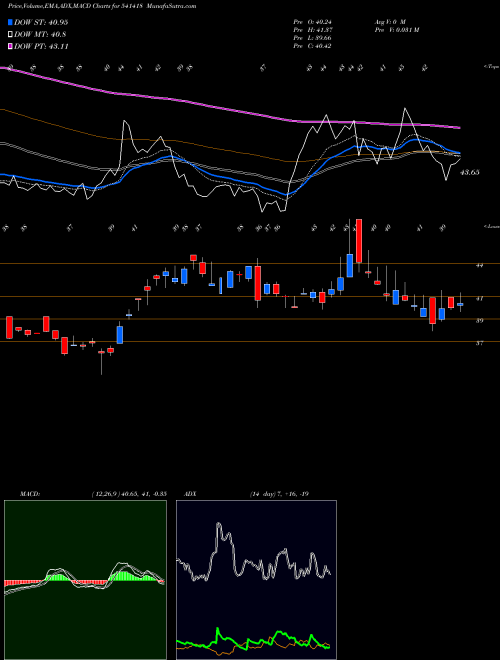Click the '<Lows' marker label at right
The image size is (500, 660).
coord(492,226)
